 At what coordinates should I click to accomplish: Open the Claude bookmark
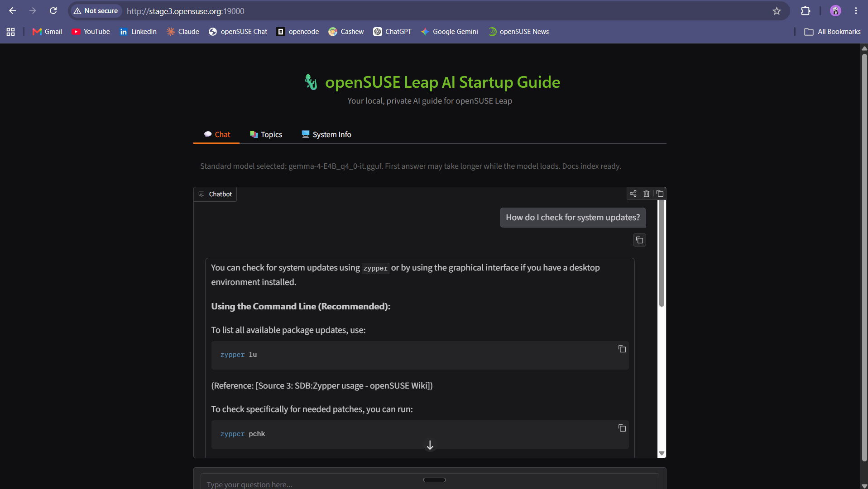pyautogui.click(x=183, y=32)
